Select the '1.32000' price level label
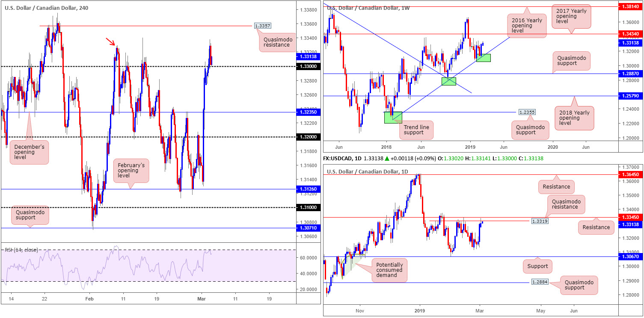 tap(308, 137)
